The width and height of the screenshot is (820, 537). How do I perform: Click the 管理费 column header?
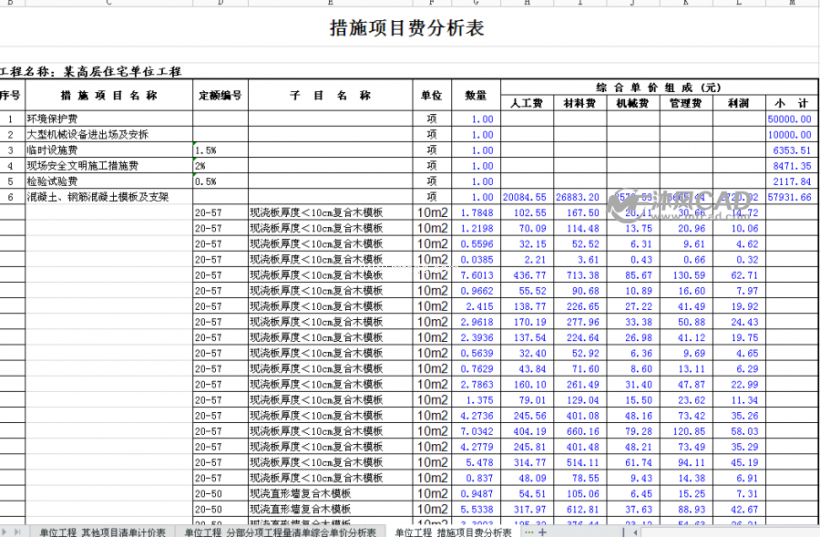[x=686, y=103]
